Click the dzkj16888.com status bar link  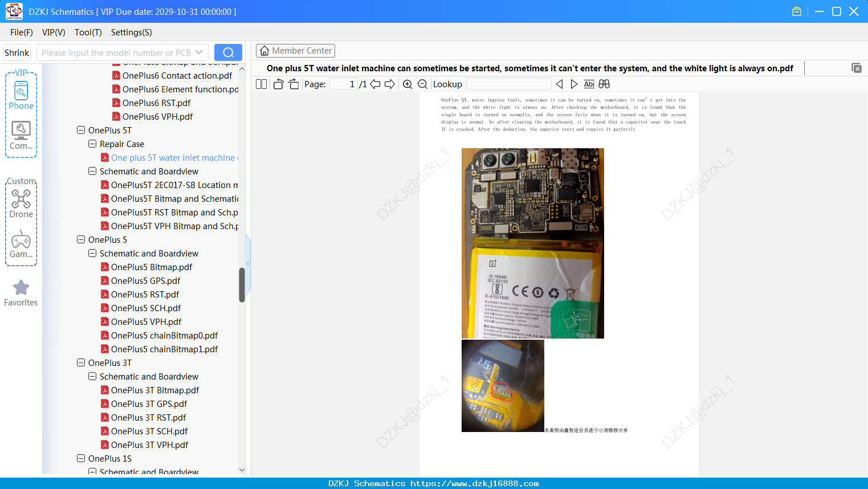(x=474, y=483)
